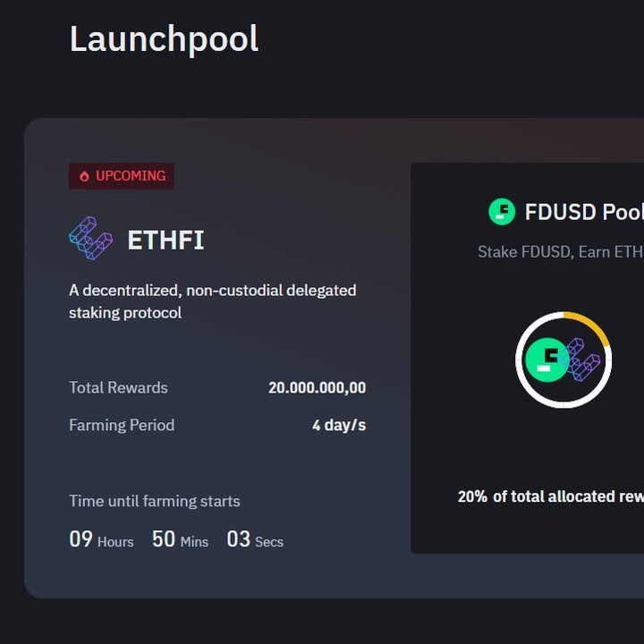Click the ETHFI project name

click(165, 240)
